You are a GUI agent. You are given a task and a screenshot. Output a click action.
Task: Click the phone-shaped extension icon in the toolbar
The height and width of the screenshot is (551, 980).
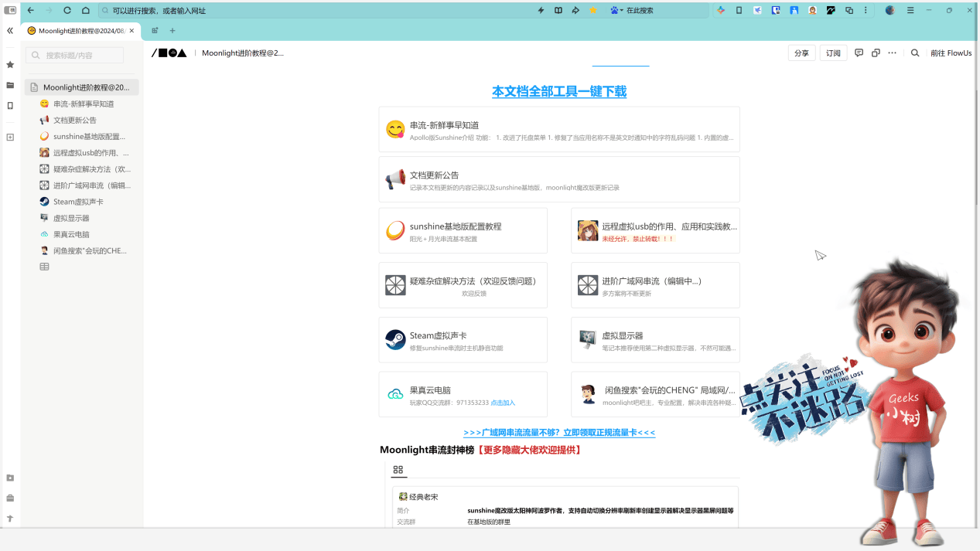(x=739, y=11)
